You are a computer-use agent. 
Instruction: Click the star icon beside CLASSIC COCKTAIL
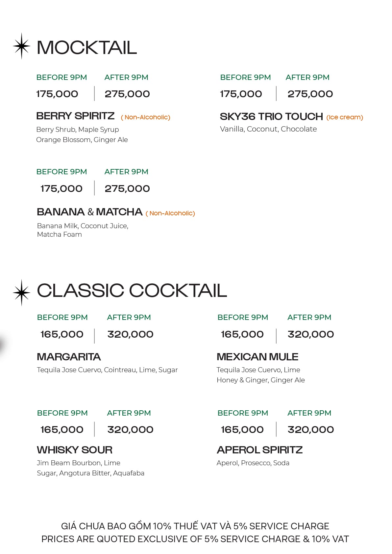pos(21,293)
